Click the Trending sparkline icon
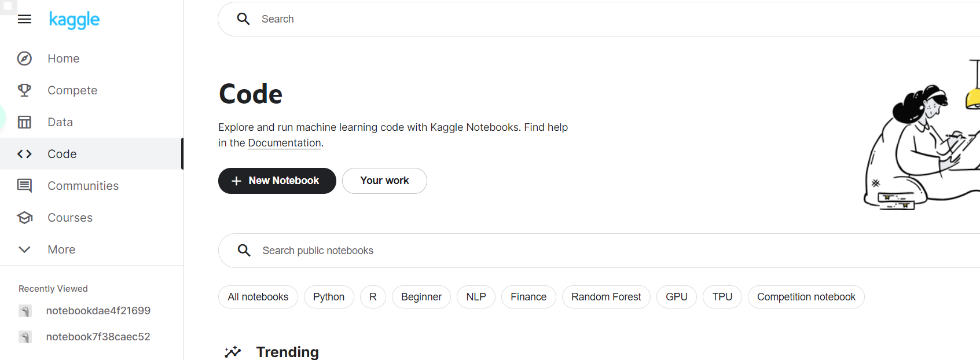 [x=233, y=351]
